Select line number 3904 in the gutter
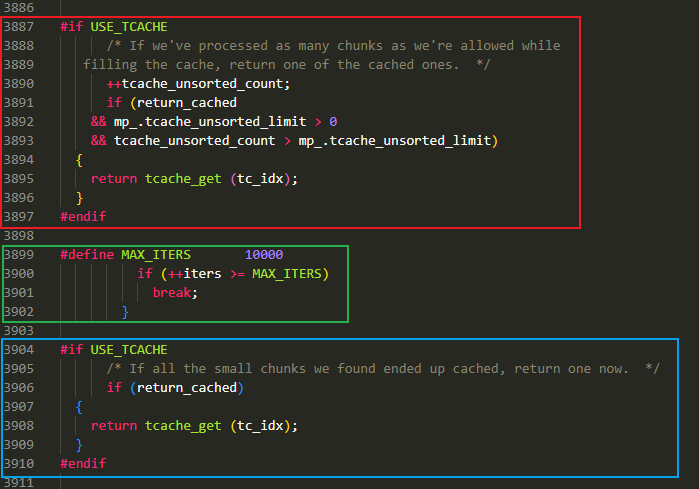Screen dimensions: 699x489 click(21, 349)
